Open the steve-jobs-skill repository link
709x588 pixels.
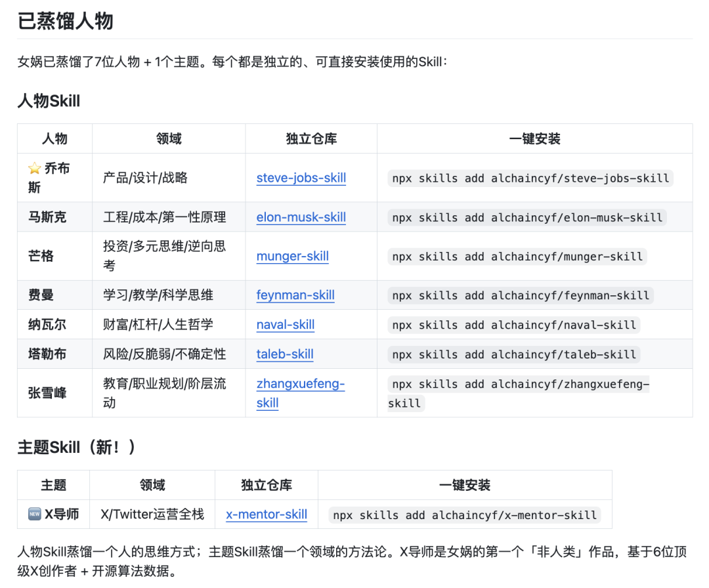301,178
